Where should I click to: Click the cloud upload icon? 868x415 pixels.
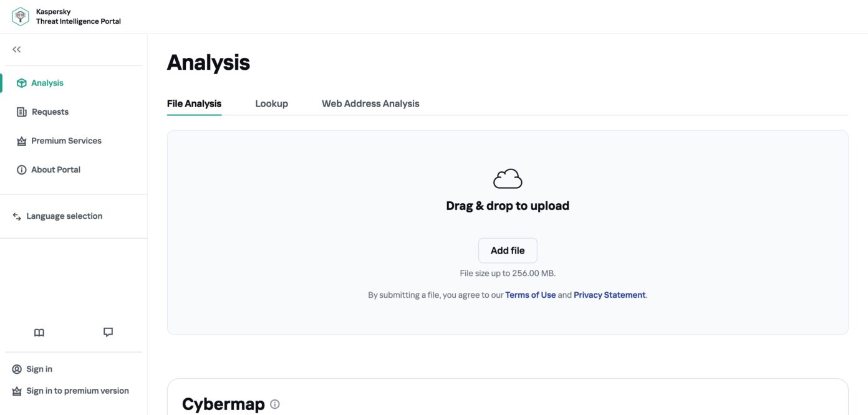pyautogui.click(x=508, y=179)
